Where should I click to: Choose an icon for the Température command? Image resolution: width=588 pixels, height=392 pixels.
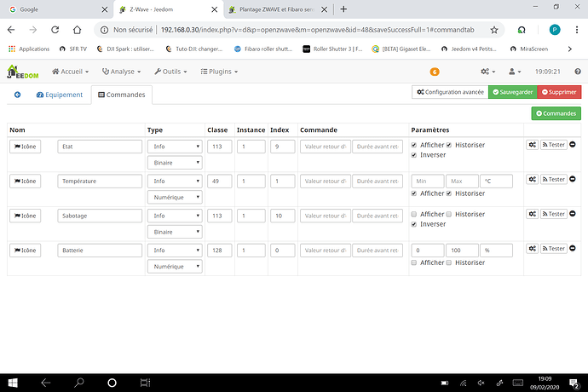pyautogui.click(x=25, y=181)
